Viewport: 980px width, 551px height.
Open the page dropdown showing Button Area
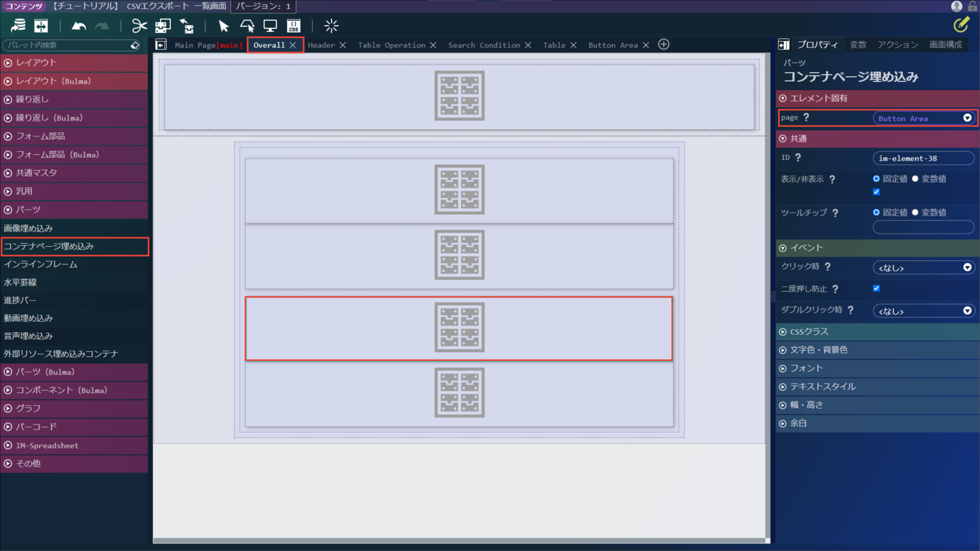click(x=923, y=118)
